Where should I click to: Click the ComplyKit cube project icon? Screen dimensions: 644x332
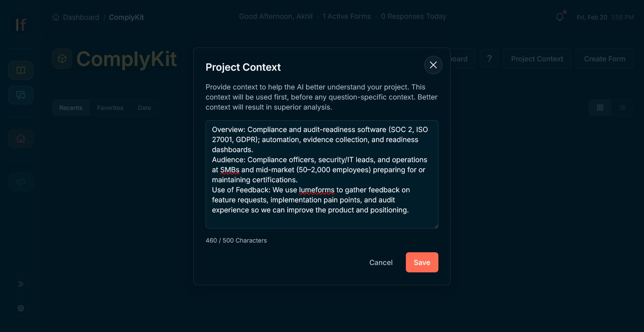point(62,58)
